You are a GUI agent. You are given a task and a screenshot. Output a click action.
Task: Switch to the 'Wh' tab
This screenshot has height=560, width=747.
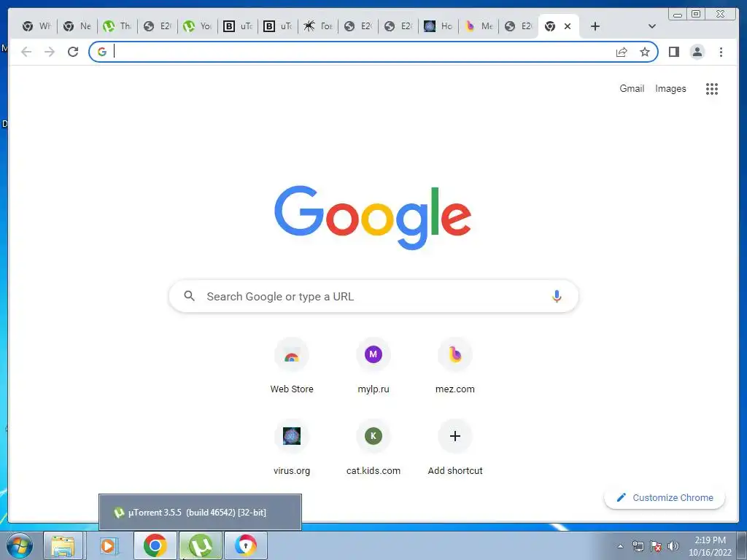[37, 26]
